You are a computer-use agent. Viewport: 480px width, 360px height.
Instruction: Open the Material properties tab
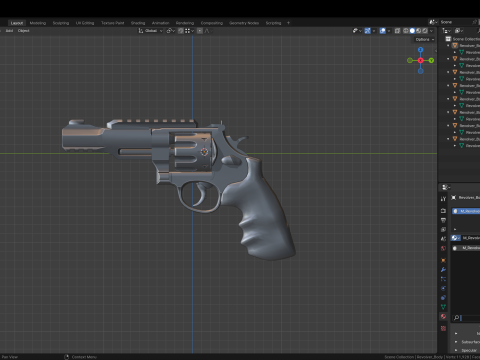pyautogui.click(x=443, y=316)
